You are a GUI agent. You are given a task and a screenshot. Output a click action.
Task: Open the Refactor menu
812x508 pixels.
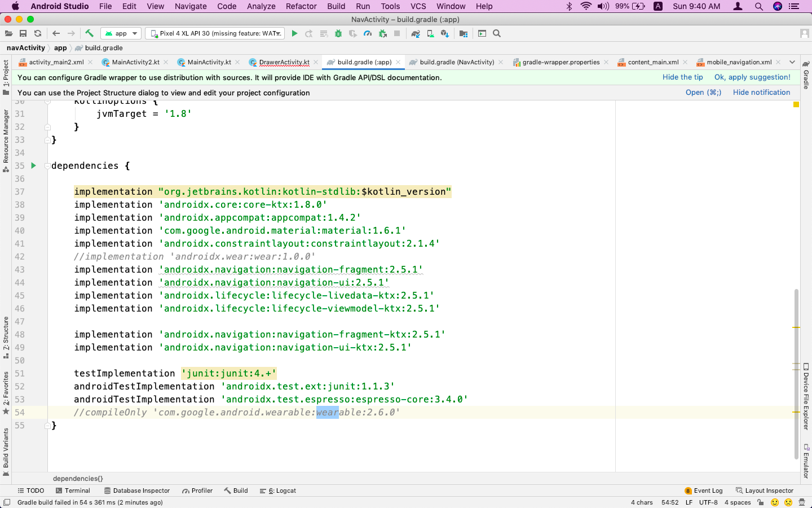pyautogui.click(x=301, y=6)
